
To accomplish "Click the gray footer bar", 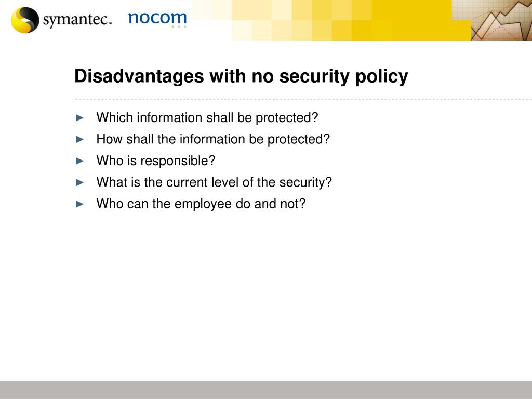I will point(266,390).
